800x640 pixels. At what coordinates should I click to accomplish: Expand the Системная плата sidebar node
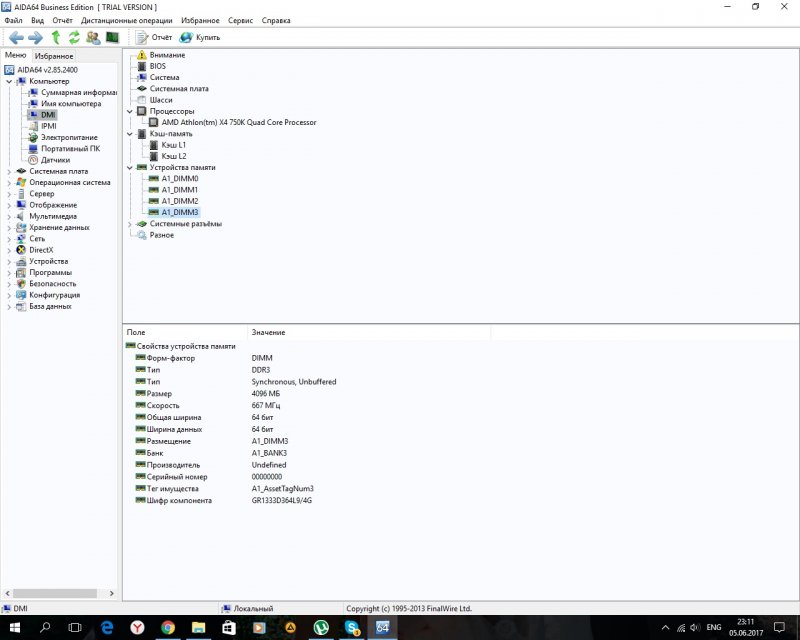coord(9,171)
